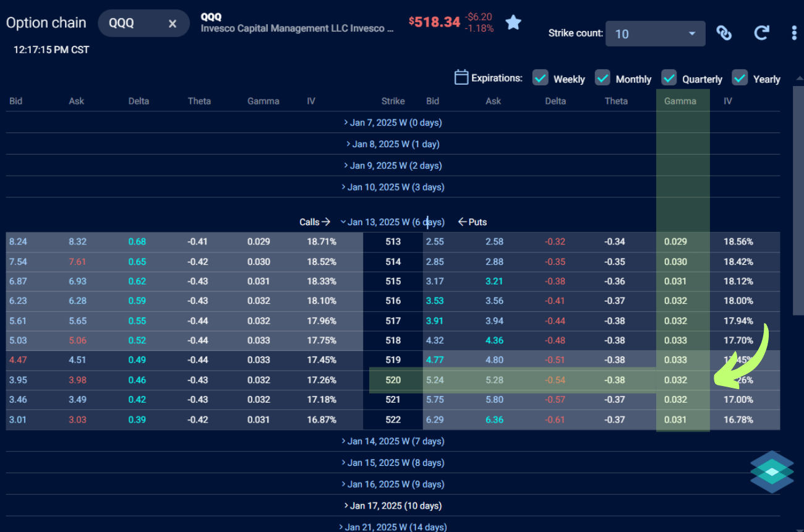Click the Invesco Capital Management company name

click(x=297, y=28)
